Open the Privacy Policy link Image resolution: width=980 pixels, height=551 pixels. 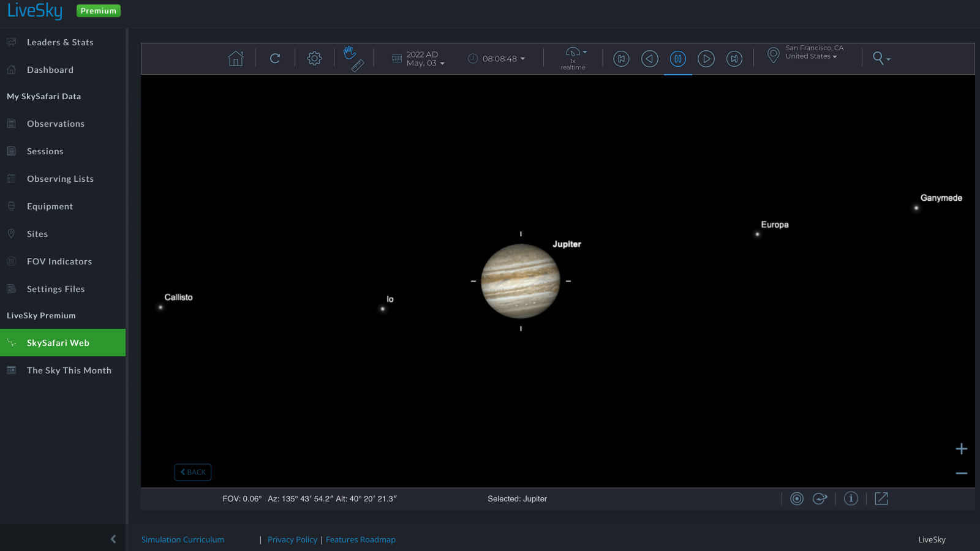click(x=292, y=539)
